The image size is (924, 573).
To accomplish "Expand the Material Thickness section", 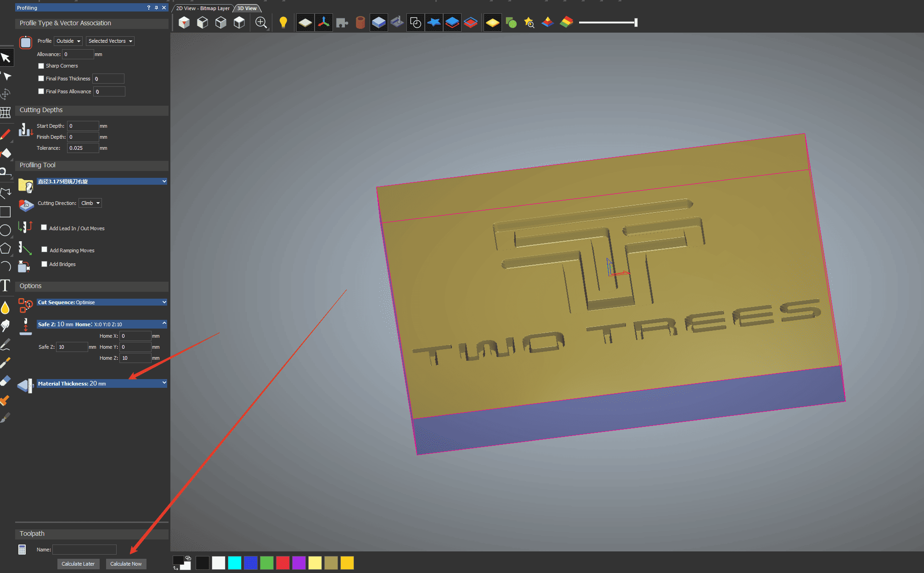I will coord(101,383).
